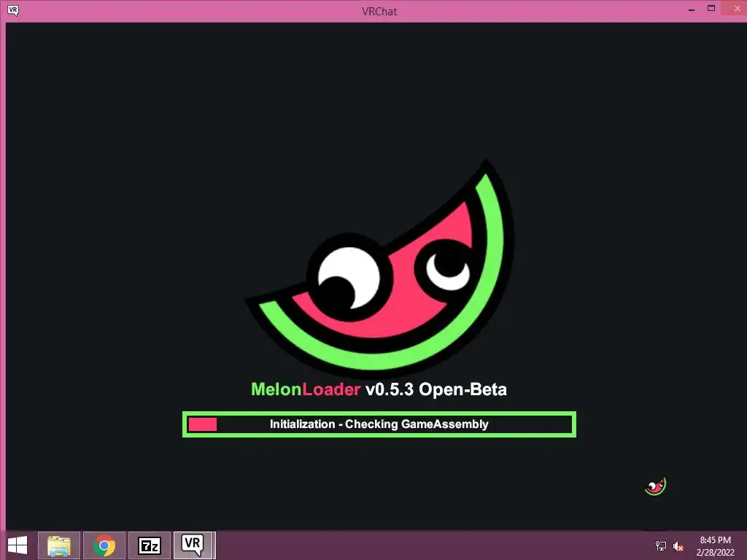Click the small melon icon in the bottom-right corner

click(x=656, y=486)
